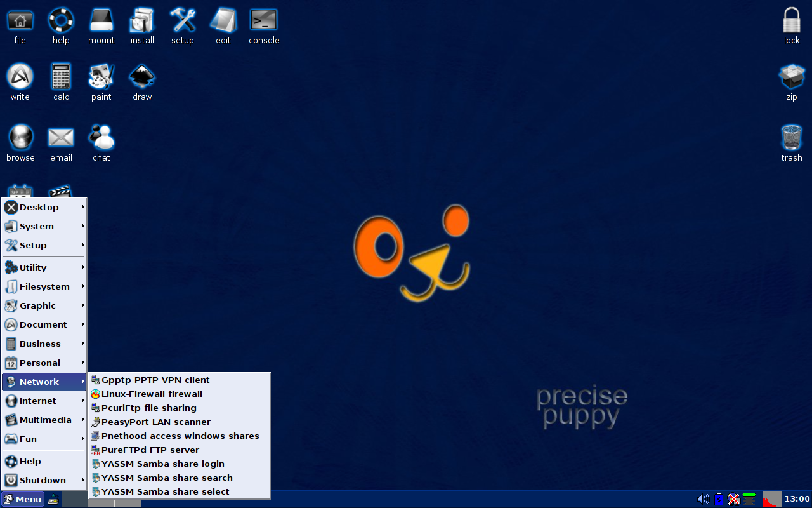Viewport: 812px width, 508px height.
Task: Expand the System submenu
Action: point(44,226)
